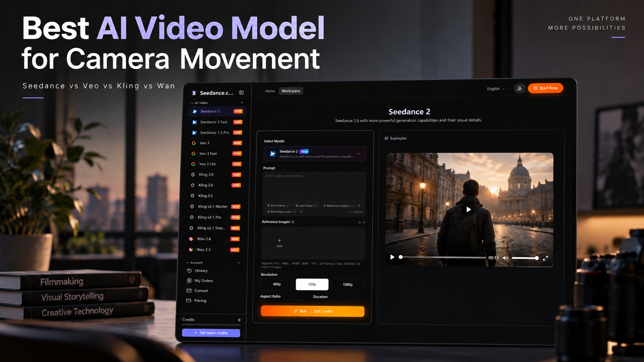
Task: Click the Veo 3 Google icon
Action: (194, 143)
